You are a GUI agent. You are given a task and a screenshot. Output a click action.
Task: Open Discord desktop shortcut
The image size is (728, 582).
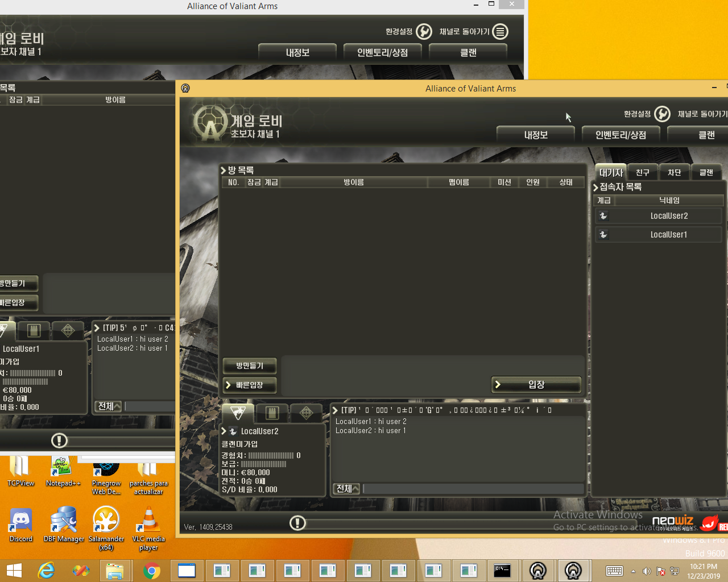pyautogui.click(x=21, y=524)
